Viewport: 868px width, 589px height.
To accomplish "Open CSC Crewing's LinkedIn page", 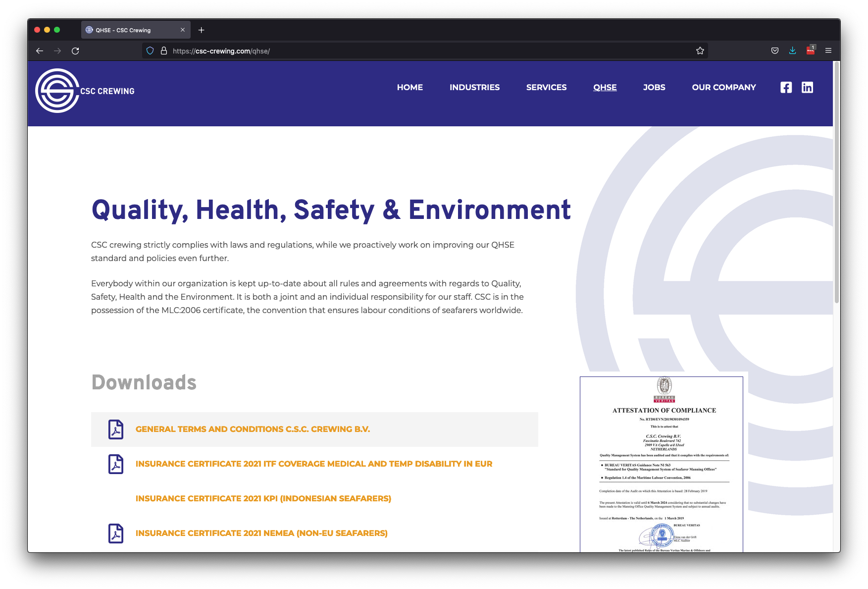I will (808, 87).
